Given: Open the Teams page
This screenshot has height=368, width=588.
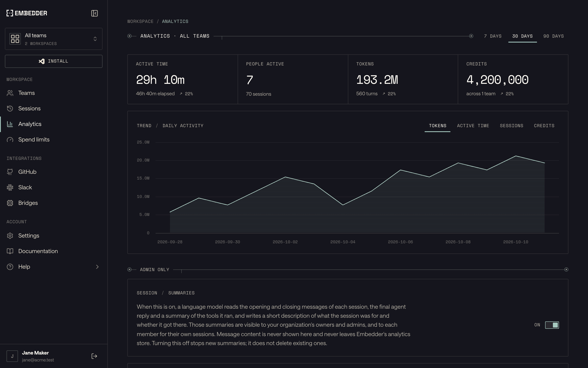Looking at the screenshot, I should (x=54, y=93).
